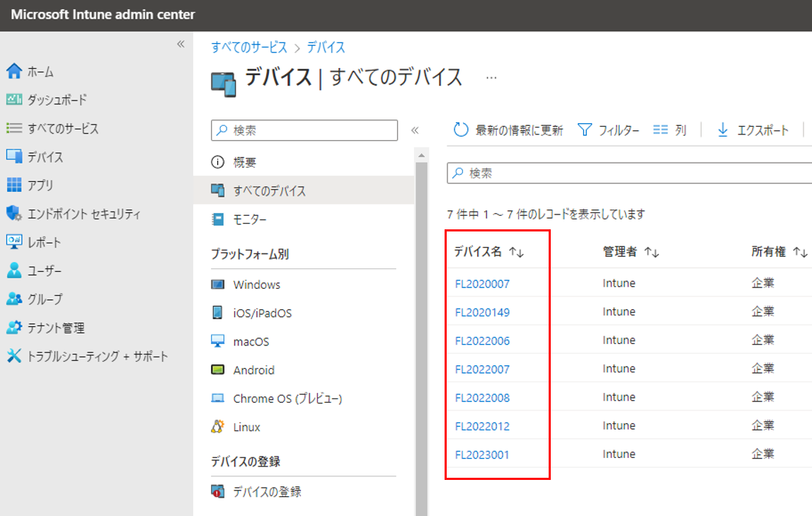The image size is (812, 516).
Task: Click the submenu scrollbar up arrow
Action: coord(421,155)
